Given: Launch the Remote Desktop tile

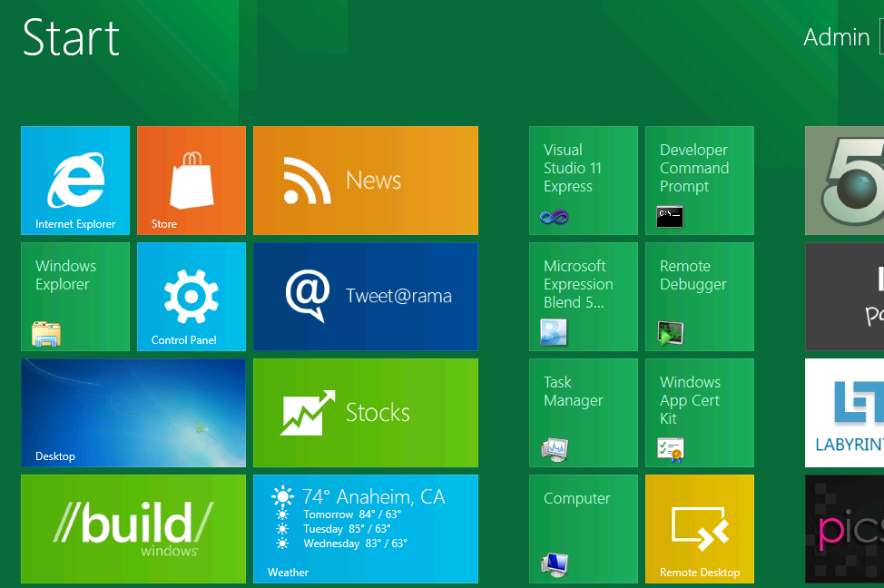Looking at the screenshot, I should coord(700,529).
